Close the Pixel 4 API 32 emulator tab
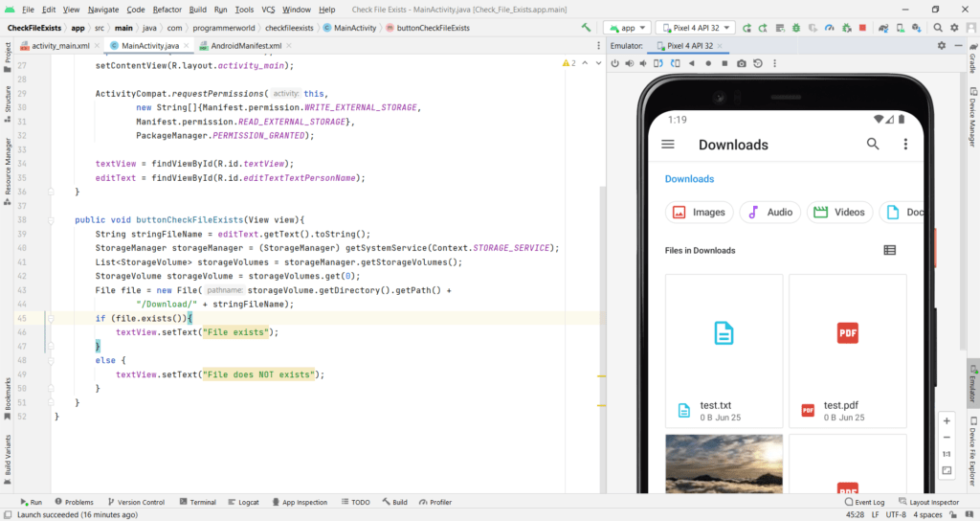Viewport: 980px width, 521px height. coord(720,46)
